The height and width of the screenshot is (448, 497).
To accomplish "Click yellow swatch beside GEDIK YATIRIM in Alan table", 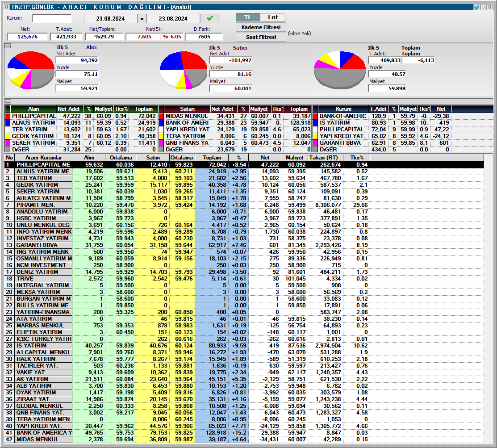I will (x=8, y=136).
